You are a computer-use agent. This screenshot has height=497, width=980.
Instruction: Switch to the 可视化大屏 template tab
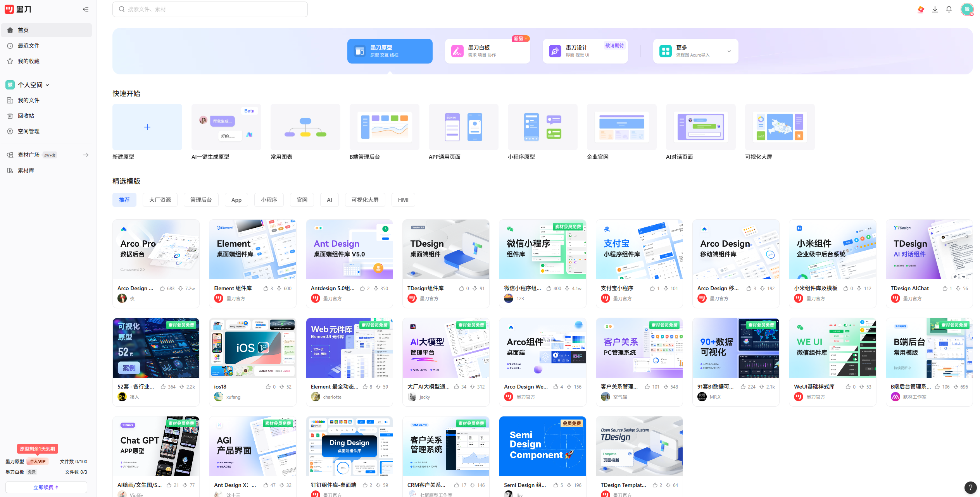[x=365, y=200]
